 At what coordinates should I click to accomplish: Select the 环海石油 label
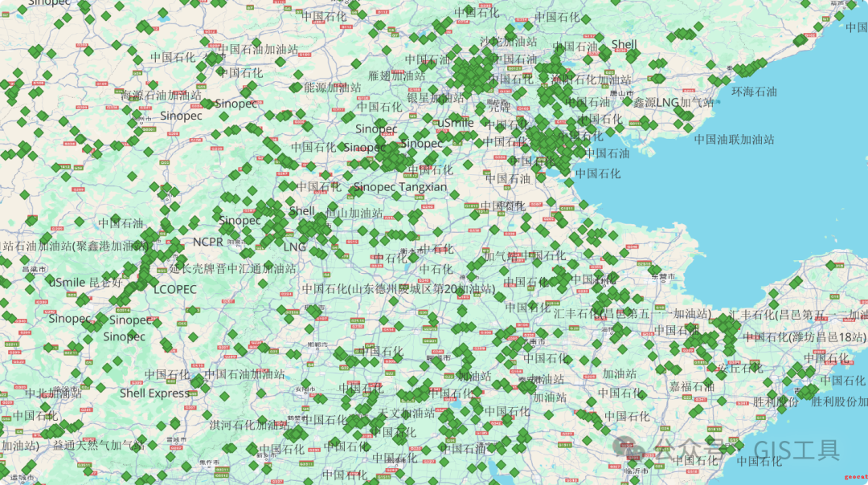754,92
